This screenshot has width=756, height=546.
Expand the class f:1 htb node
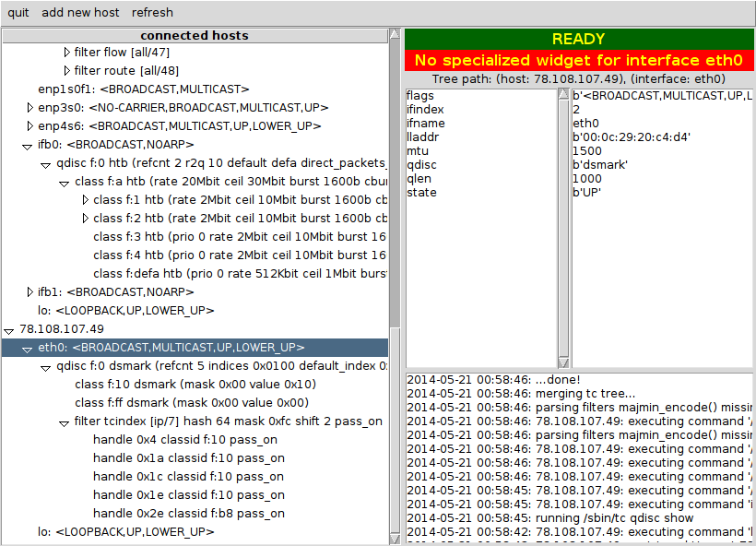pyautogui.click(x=86, y=200)
